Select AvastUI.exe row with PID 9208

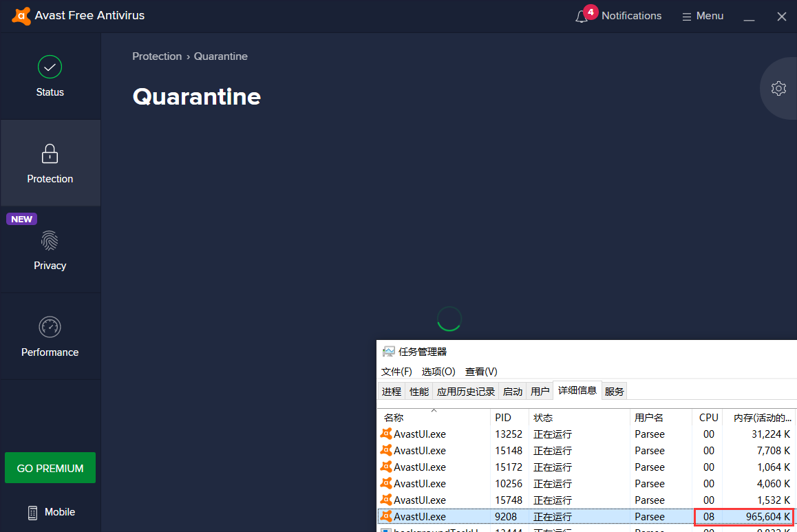point(586,517)
